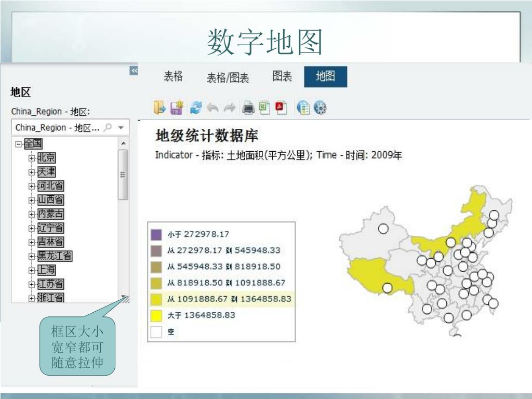Select 山西省 in the region tree
Screen dimensions: 532x399
coord(50,200)
